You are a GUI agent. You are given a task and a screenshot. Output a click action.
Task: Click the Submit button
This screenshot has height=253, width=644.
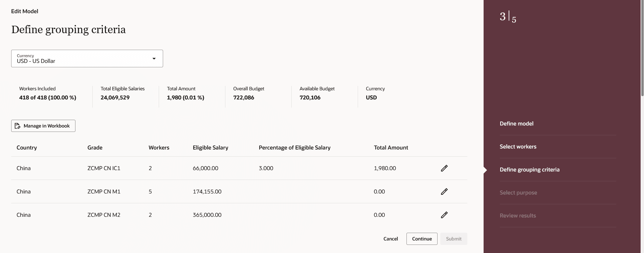coord(453,239)
